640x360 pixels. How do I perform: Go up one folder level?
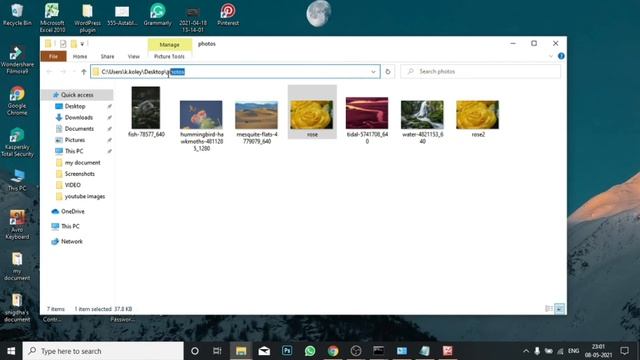(x=84, y=72)
